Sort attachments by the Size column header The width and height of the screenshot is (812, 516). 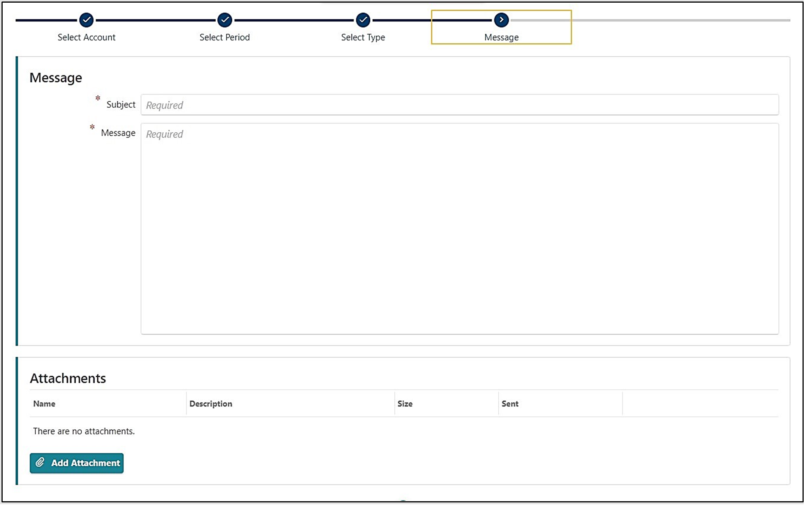405,404
